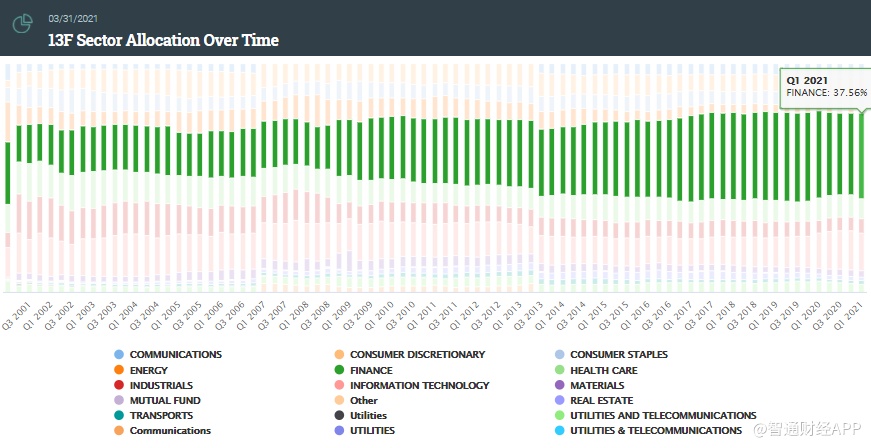This screenshot has height=448, width=871.
Task: Click the INDUSTRIALS red legend dot
Action: coord(118,385)
